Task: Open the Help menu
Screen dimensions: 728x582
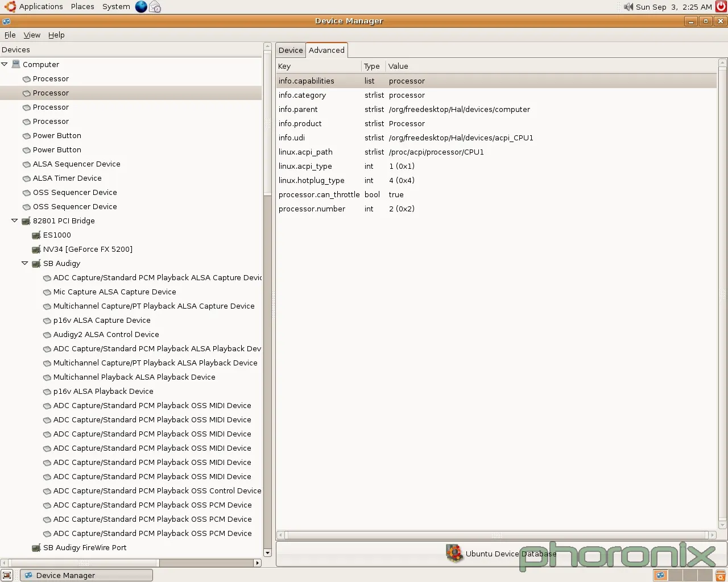Action: click(56, 35)
